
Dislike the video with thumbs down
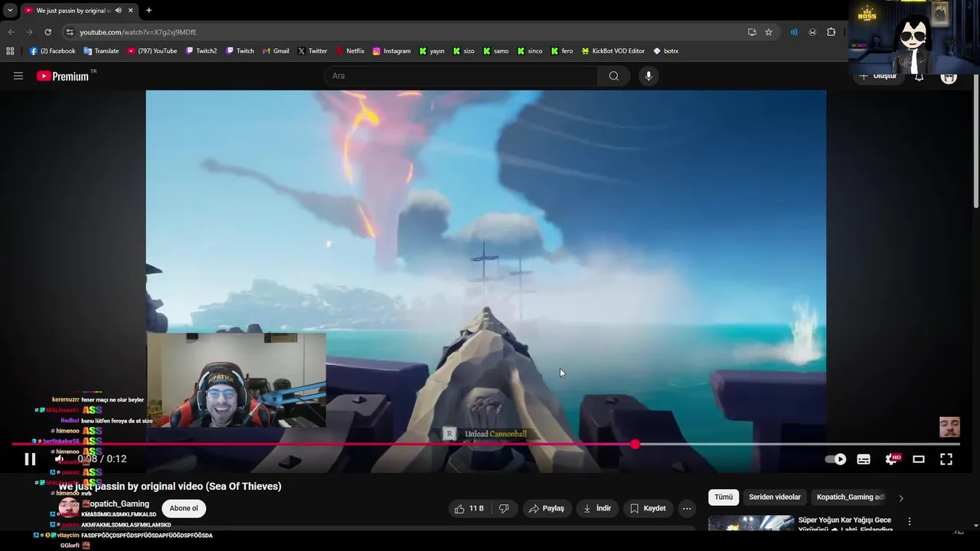click(x=504, y=508)
